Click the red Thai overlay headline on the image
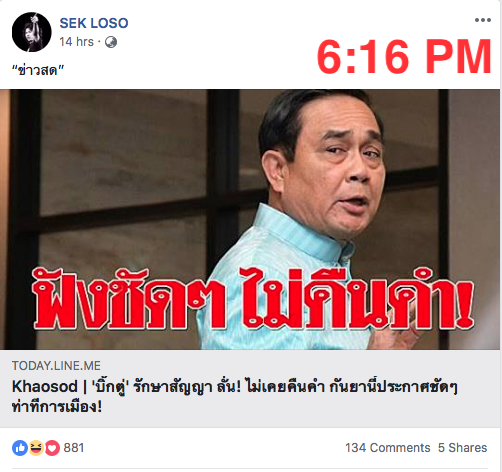This screenshot has height=472, width=502. (254, 298)
